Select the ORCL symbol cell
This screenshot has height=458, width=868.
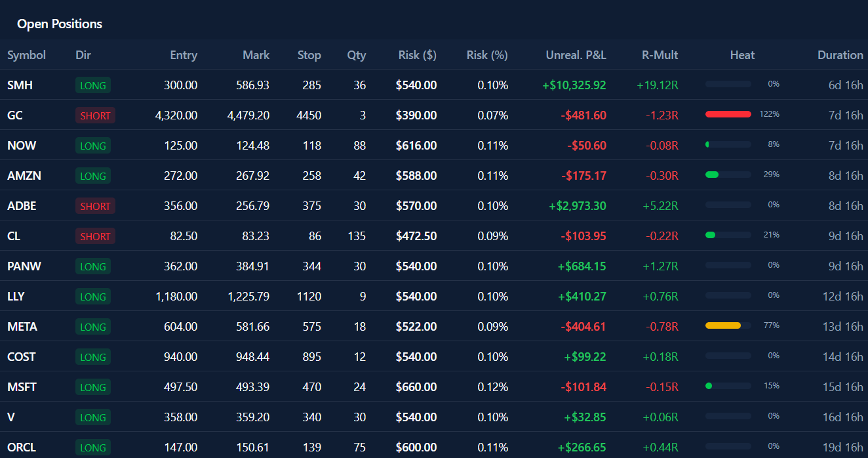tap(22, 448)
